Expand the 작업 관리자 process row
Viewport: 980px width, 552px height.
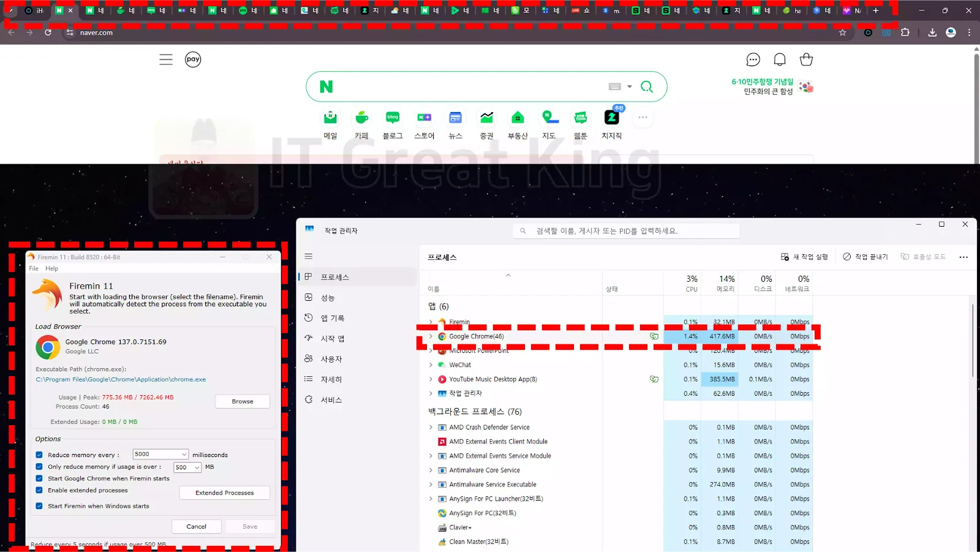tap(431, 393)
